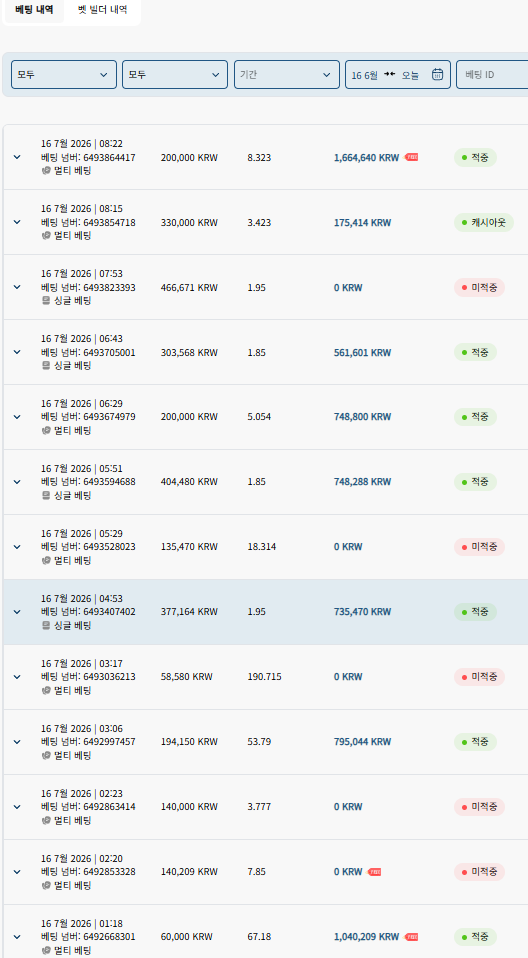Click the single bet icon for bet 6493407402
528x958 pixels.
[45, 626]
